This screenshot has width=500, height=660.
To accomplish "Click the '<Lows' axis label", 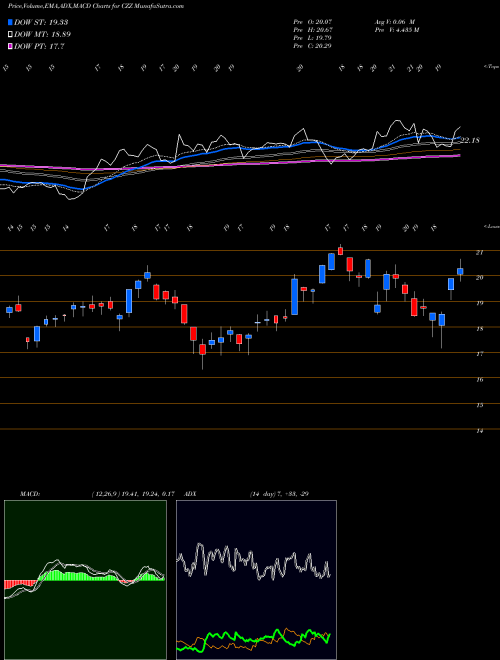I will point(491,226).
